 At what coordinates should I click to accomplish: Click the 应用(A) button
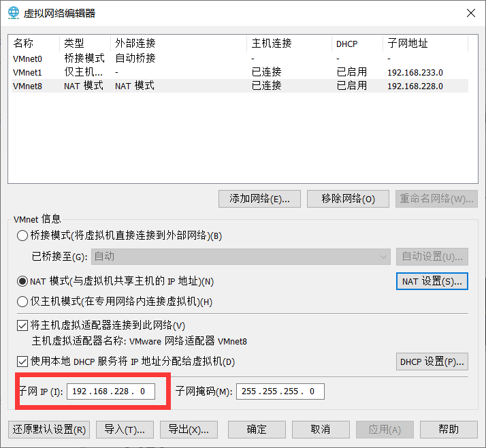[x=385, y=430]
